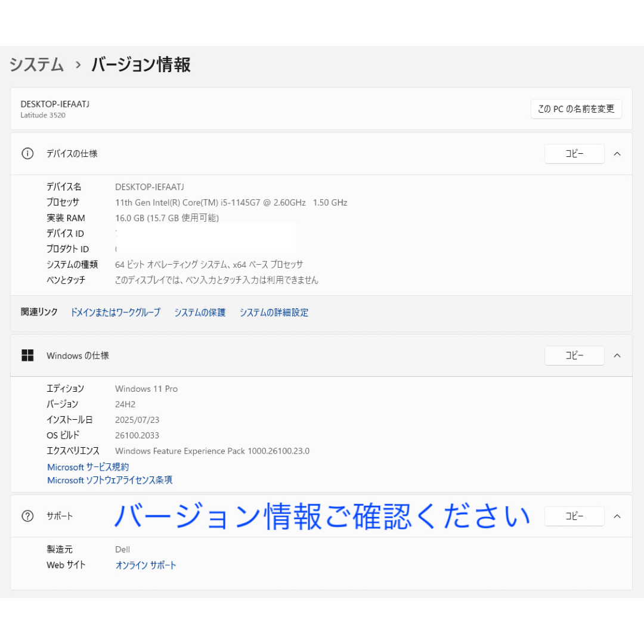Click the Windows logo icon beside Windows の仕様
Viewport: 644px width, 644px height.
[x=27, y=355]
